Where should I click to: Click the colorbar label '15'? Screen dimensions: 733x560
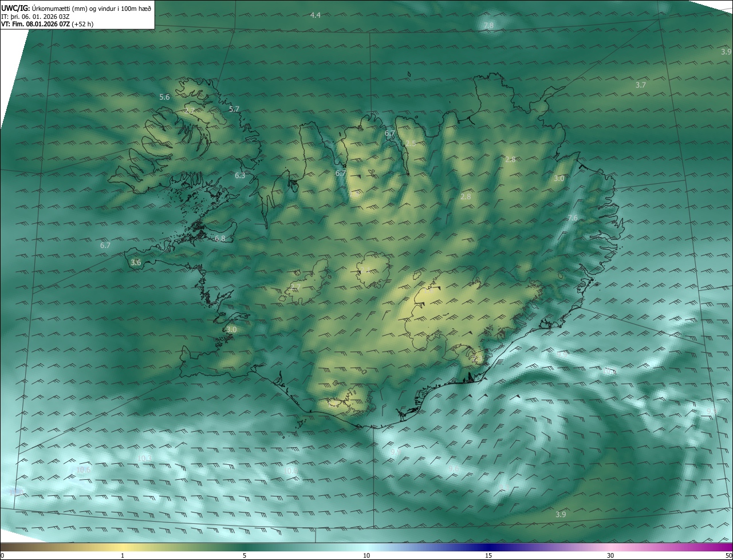[488, 555]
